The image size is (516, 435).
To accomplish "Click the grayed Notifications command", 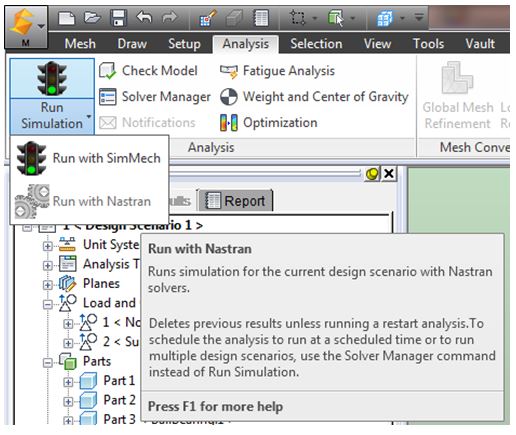I will click(147, 123).
